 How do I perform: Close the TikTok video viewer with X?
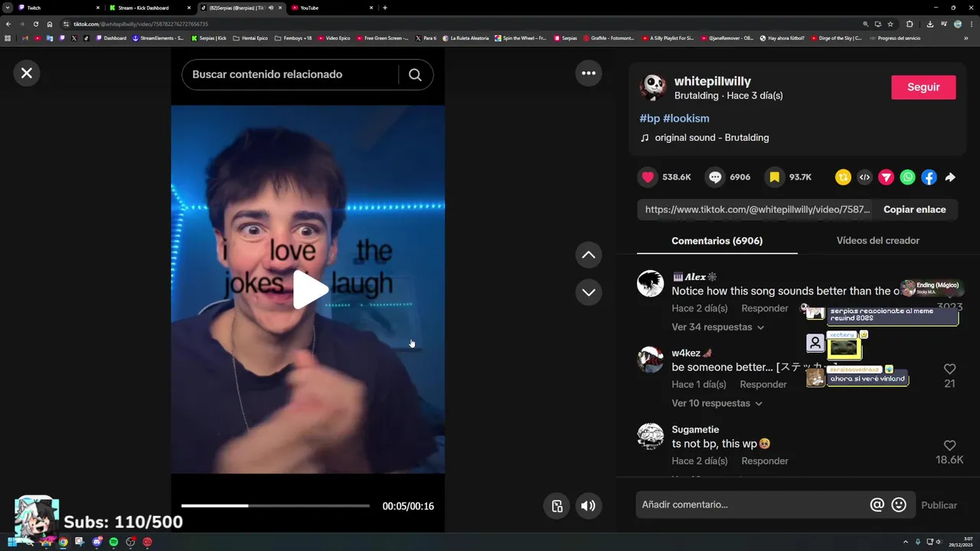pos(27,73)
